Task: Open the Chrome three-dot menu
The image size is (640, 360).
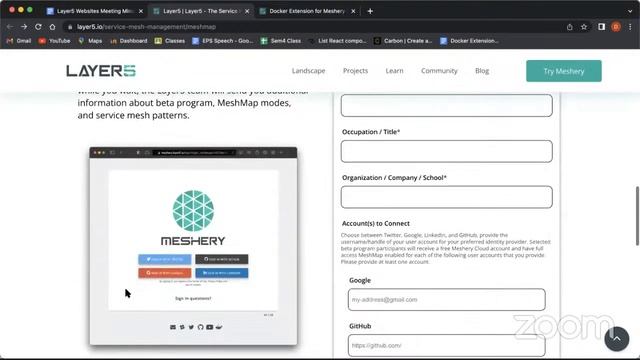Action: (630, 27)
